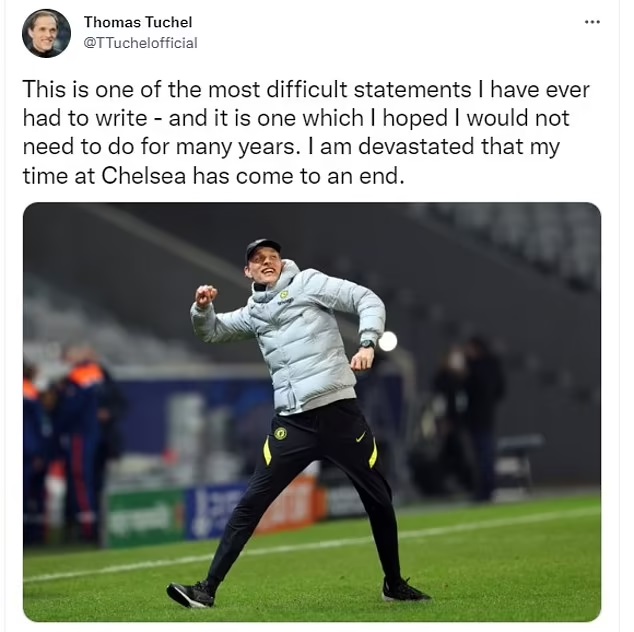Viewport: 634px width, 632px height.
Task: Click the raised clenched fist in the photo
Action: [x=206, y=296]
